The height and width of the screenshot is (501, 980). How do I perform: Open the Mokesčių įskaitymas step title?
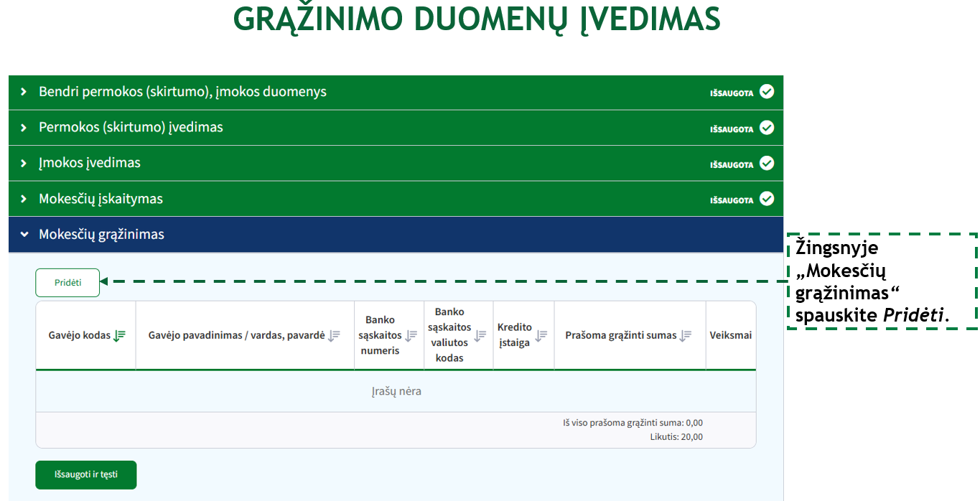pos(101,199)
